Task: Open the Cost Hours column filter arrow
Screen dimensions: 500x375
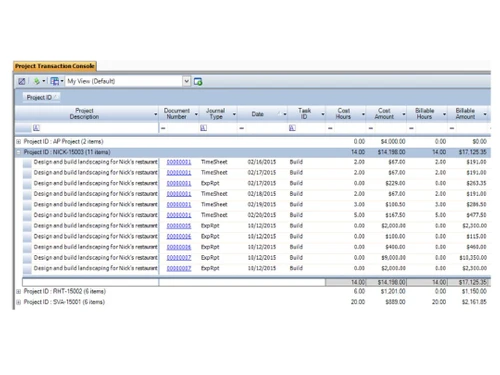Action: 363,114
